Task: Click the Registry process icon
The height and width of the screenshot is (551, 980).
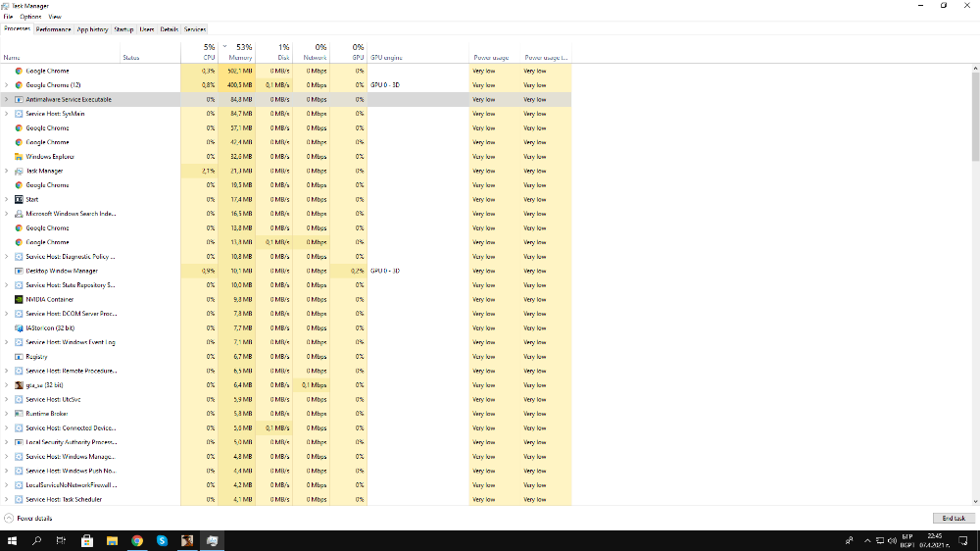Action: (x=19, y=357)
